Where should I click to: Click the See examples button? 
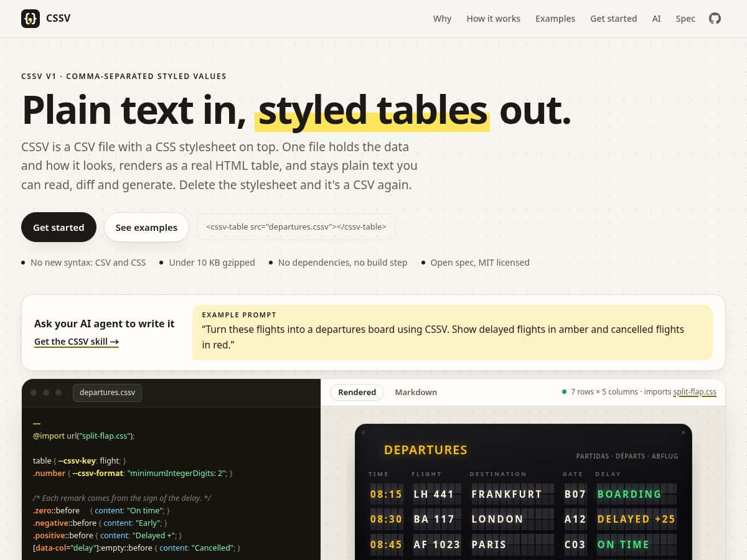[146, 227]
